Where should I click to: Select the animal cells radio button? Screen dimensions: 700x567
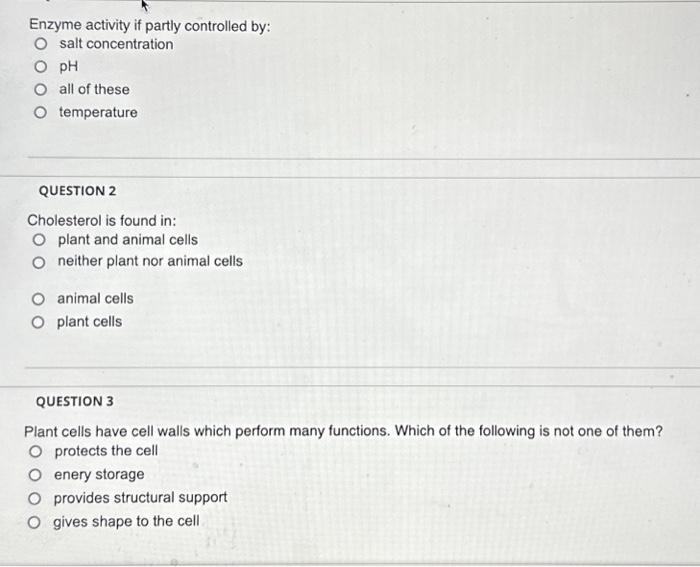coord(38,299)
